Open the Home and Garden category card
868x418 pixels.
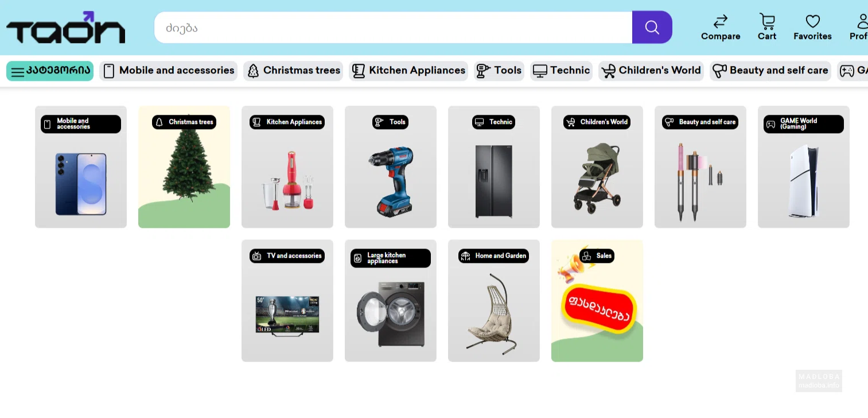pyautogui.click(x=493, y=301)
